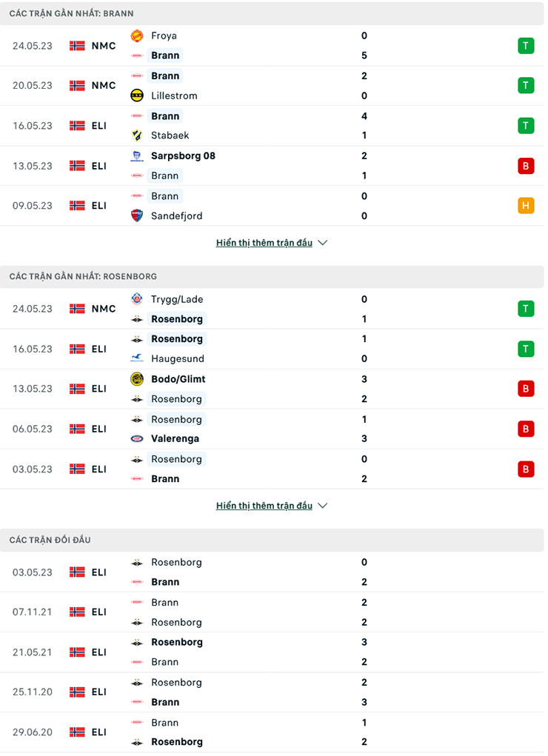Open the Sarpsborg 08 team logo
Image resolution: width=548 pixels, height=756 pixels.
pos(137,155)
